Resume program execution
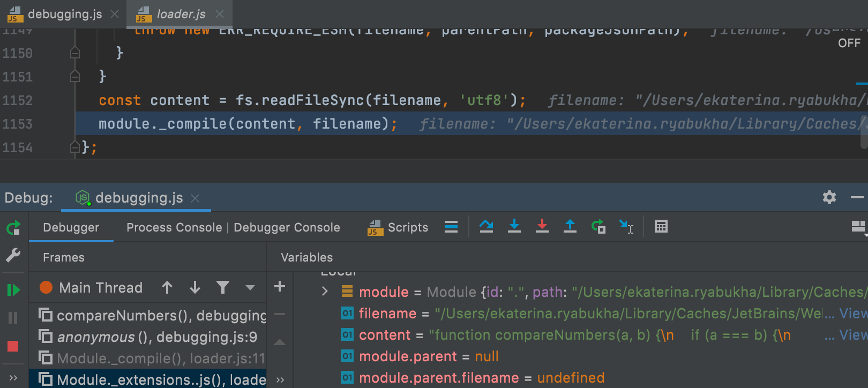 pos(13,290)
